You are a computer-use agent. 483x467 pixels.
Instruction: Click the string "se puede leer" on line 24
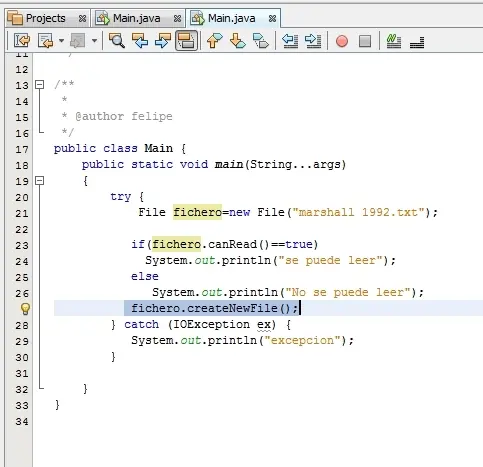click(330, 260)
